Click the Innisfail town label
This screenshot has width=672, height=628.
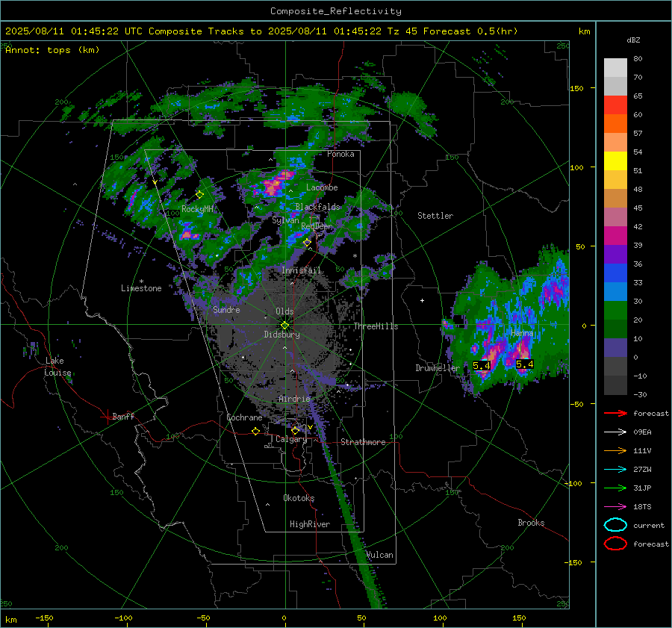[301, 270]
